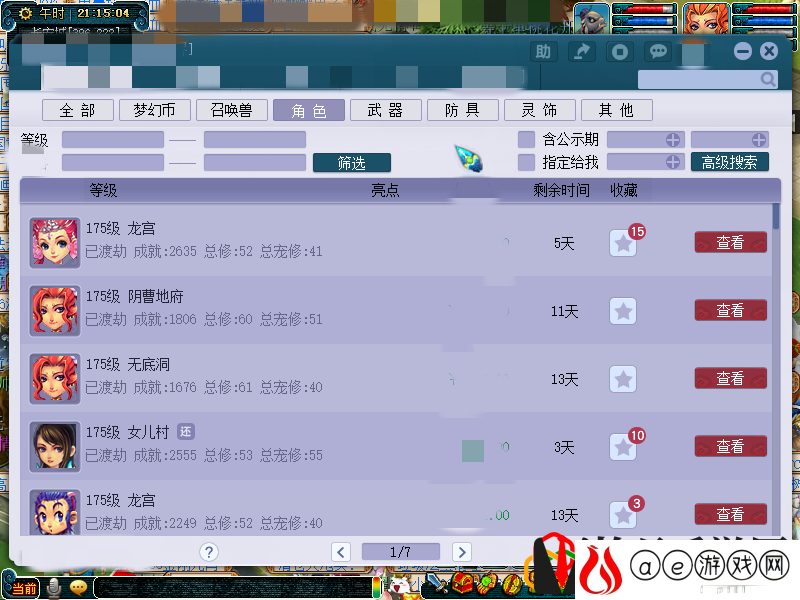Screen dimensions: 800x600
Task: Open the 灵饰 tab
Action: [540, 110]
